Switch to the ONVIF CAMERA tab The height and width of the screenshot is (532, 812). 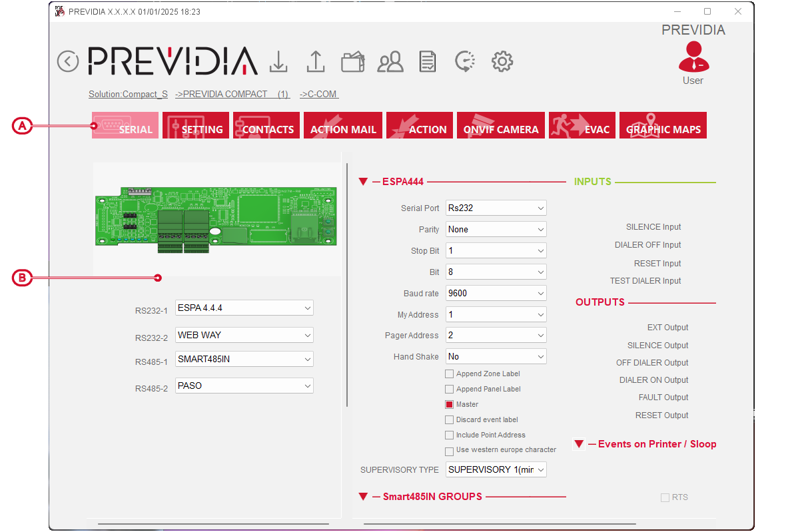pos(500,125)
